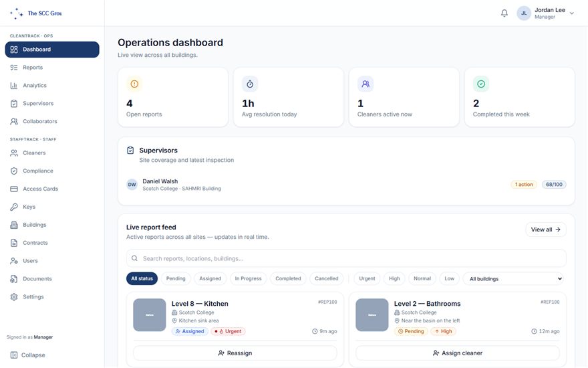This screenshot has width=588, height=368.
Task: Click the 12m ago timestamp
Action: click(x=545, y=331)
